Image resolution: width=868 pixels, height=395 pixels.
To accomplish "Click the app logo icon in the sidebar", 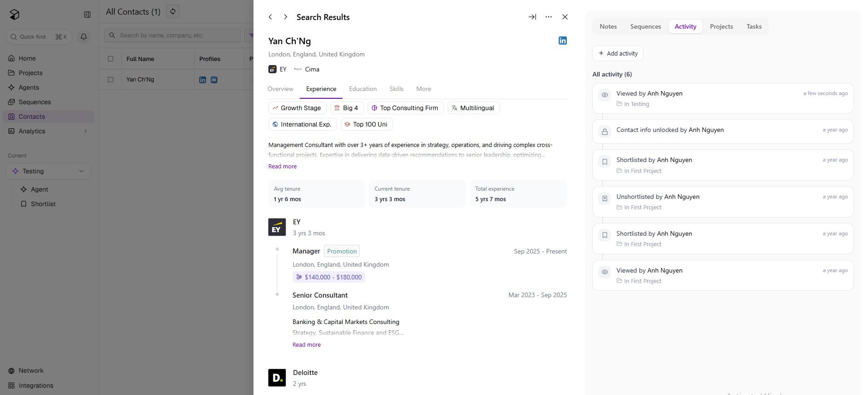I will 15,15.
